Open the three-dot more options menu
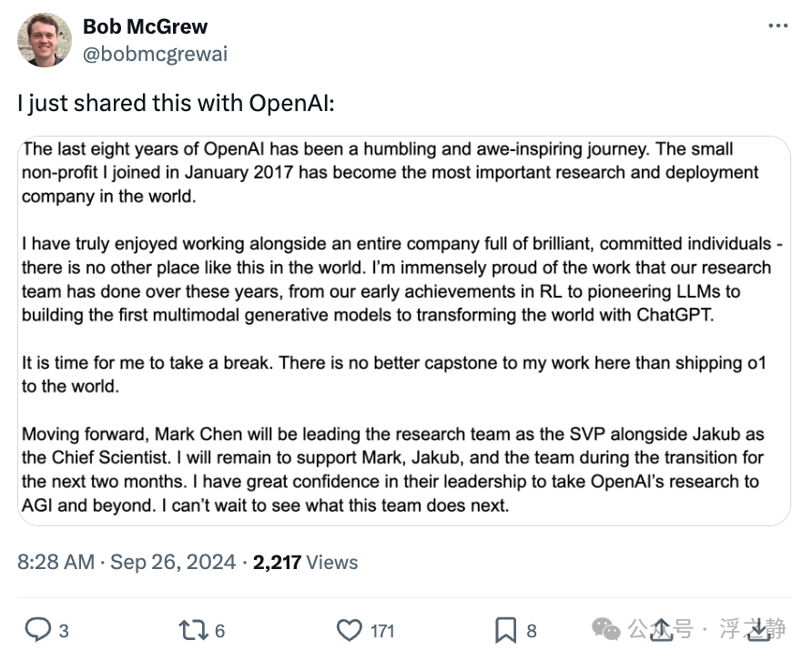This screenshot has height=661, width=812. [777, 25]
